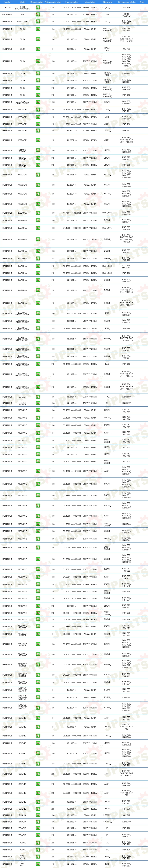This screenshot has width=148, height=868.
Task: Click the engine code cell K4M 804
Action: coord(126,74)
